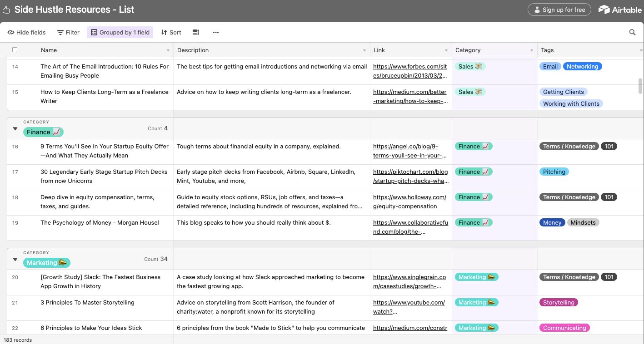The width and height of the screenshot is (644, 344).
Task: Open the Filter menu
Action: [68, 32]
